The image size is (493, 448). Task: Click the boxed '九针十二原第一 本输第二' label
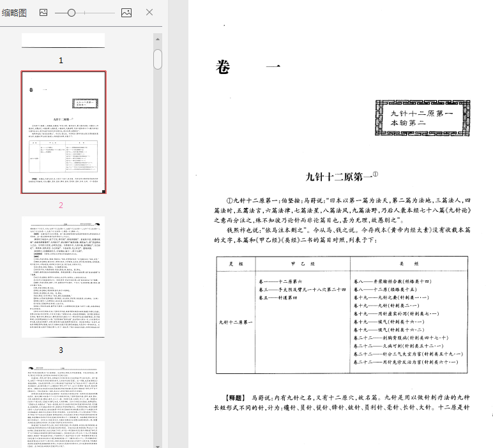coord(423,118)
